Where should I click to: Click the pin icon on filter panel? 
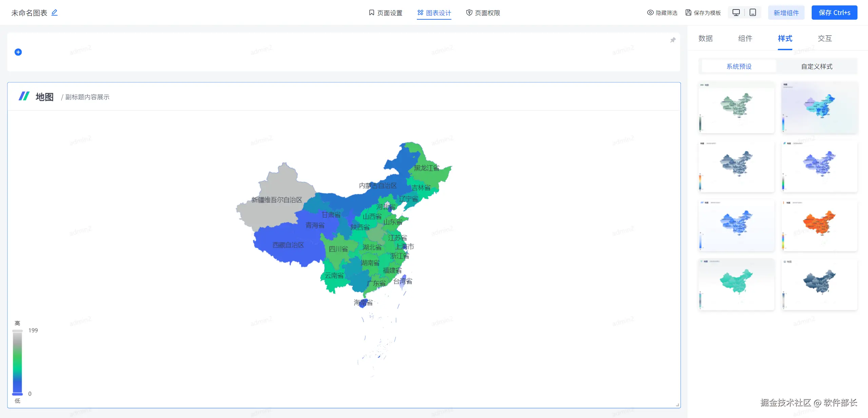click(673, 40)
